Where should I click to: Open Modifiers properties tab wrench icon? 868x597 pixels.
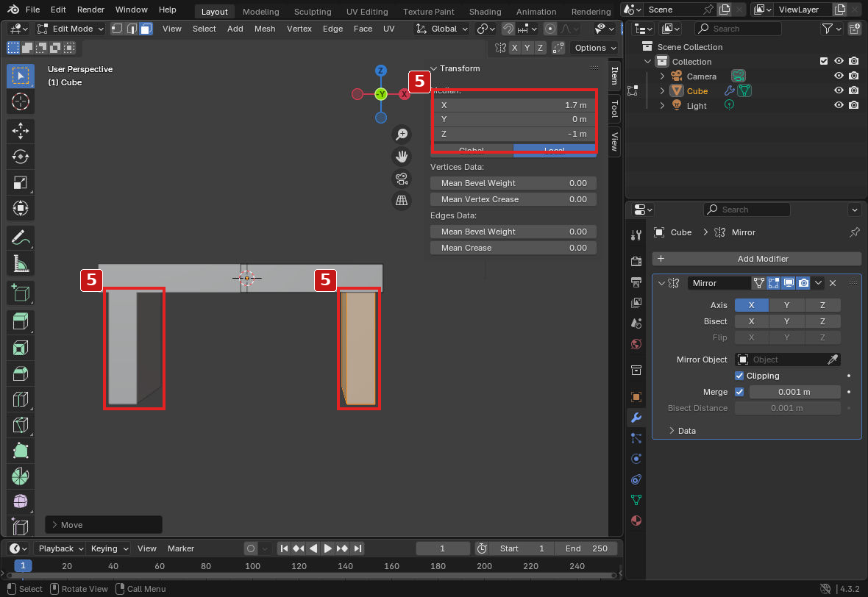click(x=636, y=418)
